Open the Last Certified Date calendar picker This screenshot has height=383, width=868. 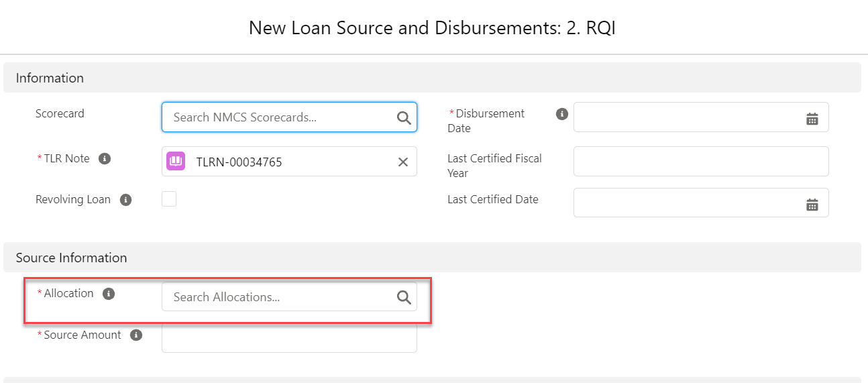coord(812,204)
